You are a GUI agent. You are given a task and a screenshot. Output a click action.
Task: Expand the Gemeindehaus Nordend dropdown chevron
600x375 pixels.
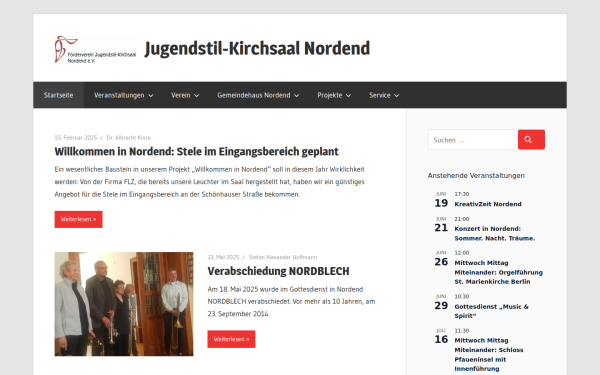[297, 96]
